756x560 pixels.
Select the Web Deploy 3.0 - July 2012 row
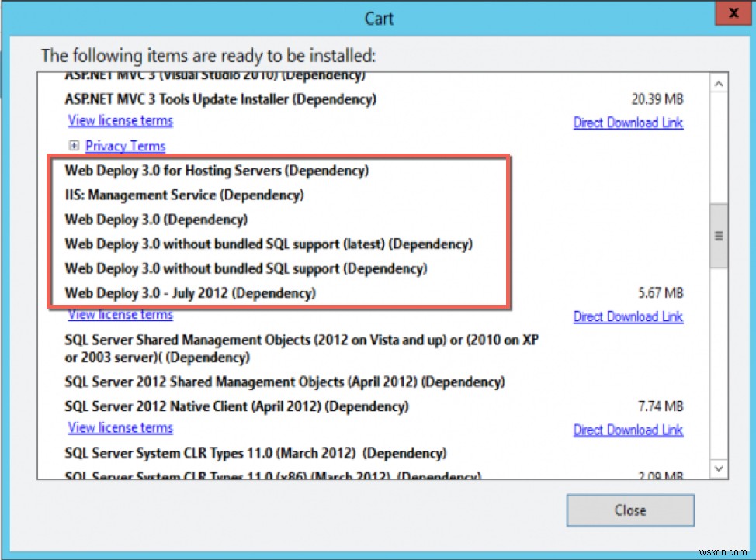click(x=190, y=293)
